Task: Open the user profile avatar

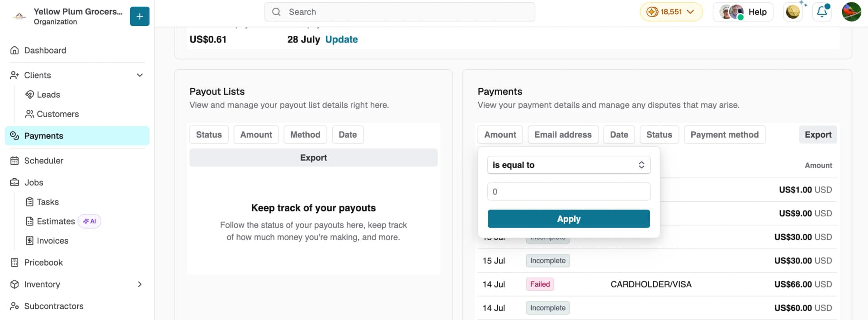Action: tap(851, 12)
